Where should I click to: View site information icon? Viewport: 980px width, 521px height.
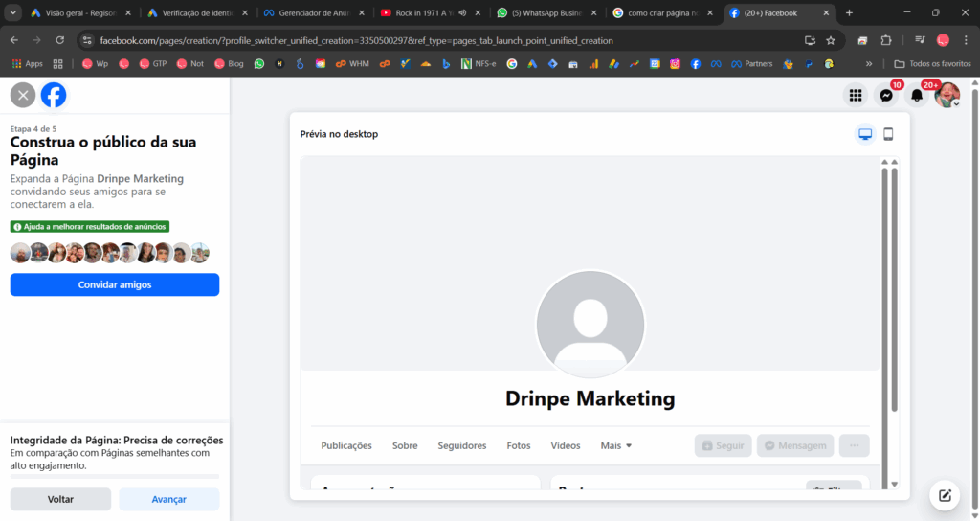click(x=87, y=40)
